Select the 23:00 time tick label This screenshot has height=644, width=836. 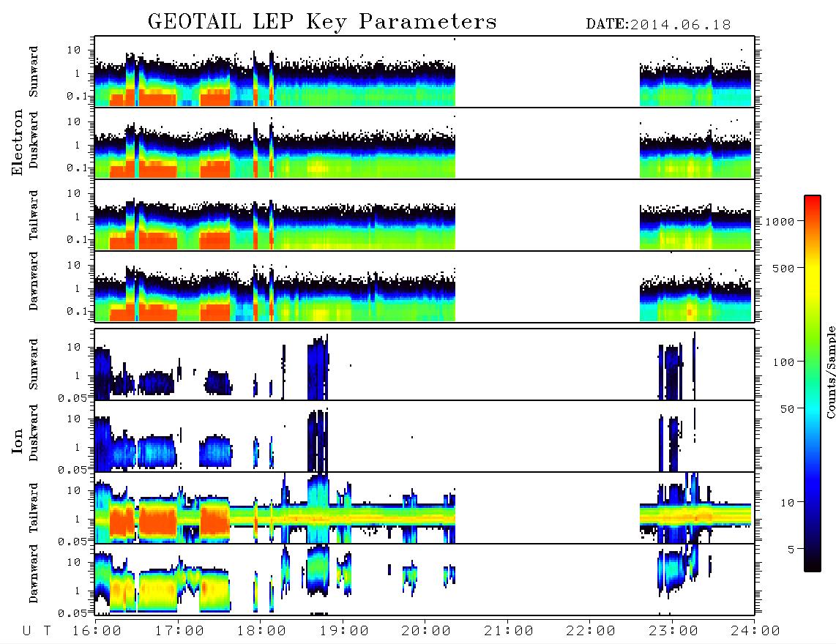[673, 631]
